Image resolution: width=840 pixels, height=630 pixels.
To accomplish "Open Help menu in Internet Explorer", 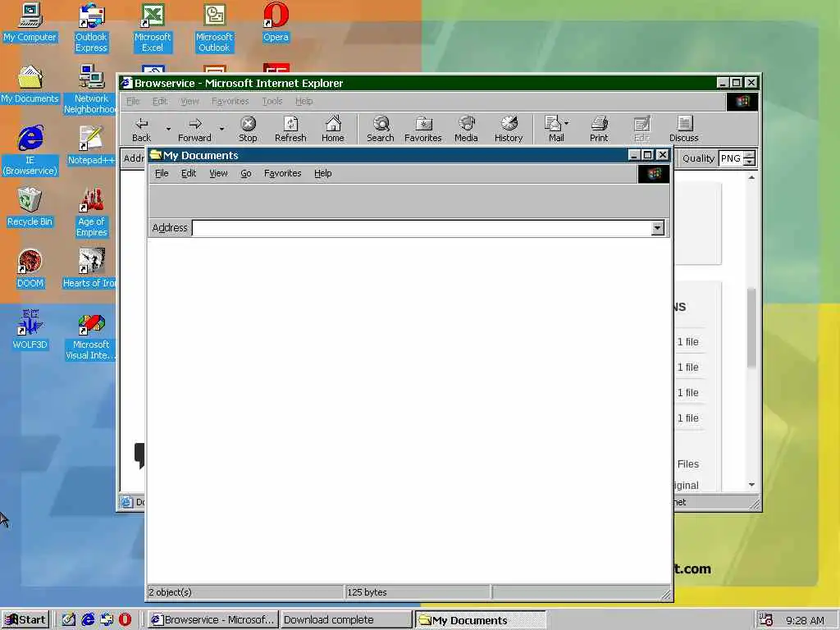I will pos(304,101).
